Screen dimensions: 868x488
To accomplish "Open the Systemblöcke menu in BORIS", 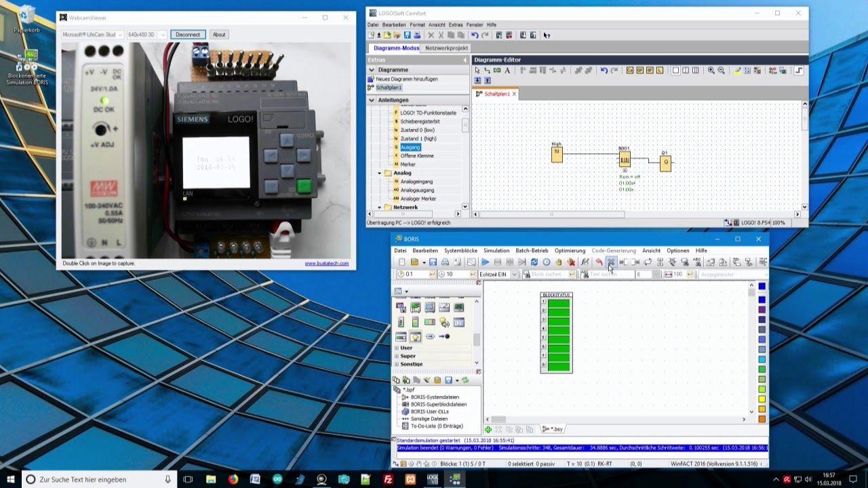I will click(x=460, y=251).
